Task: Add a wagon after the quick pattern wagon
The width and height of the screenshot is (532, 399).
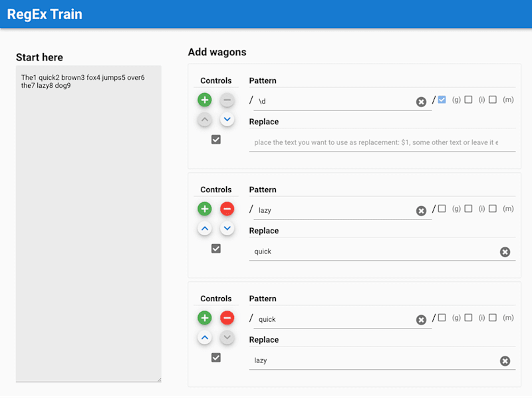Action: coord(205,318)
